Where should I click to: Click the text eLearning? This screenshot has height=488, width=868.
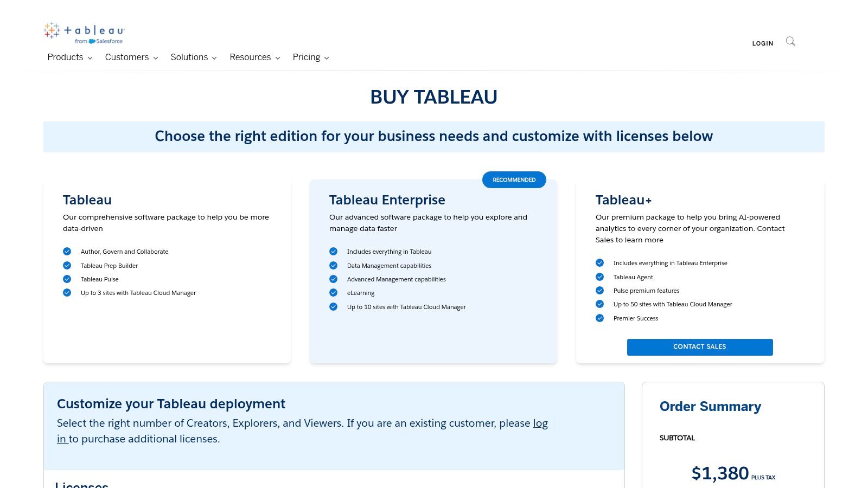(x=361, y=293)
